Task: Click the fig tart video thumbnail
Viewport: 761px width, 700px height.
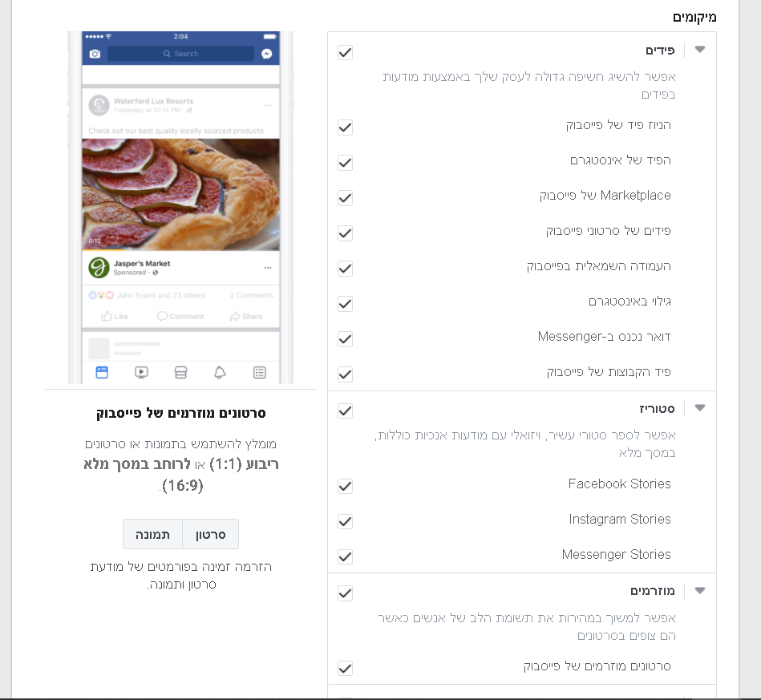Action: 180,195
